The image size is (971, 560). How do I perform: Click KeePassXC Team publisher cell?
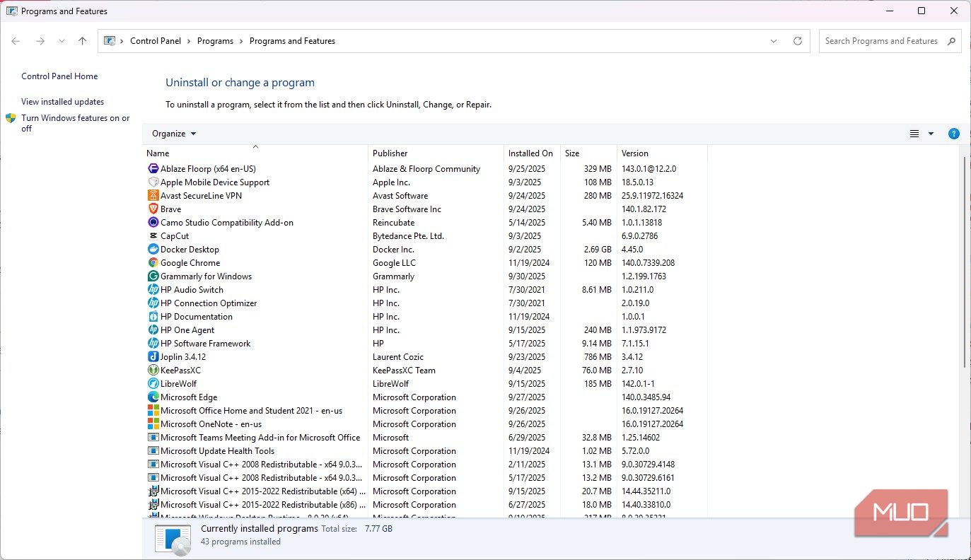[404, 371]
